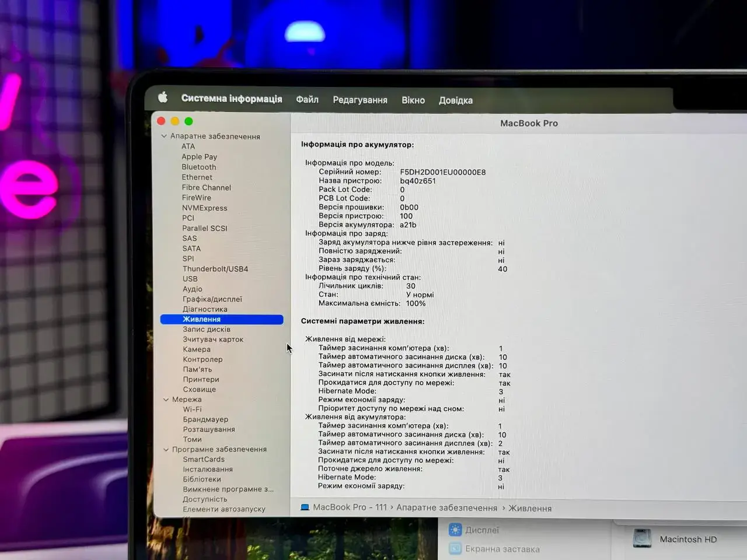Select Камера in the sidebar
Screen dimensions: 747x560
[197, 349]
